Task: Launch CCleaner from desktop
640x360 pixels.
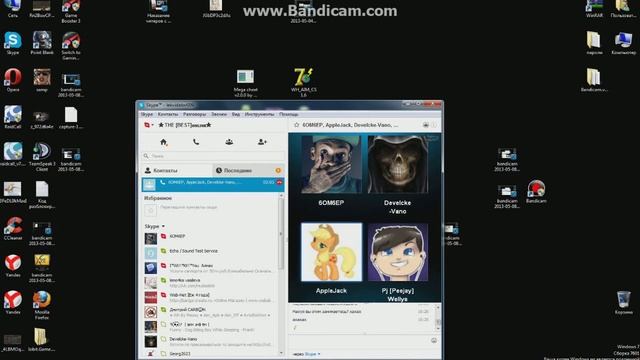Action: [13, 229]
